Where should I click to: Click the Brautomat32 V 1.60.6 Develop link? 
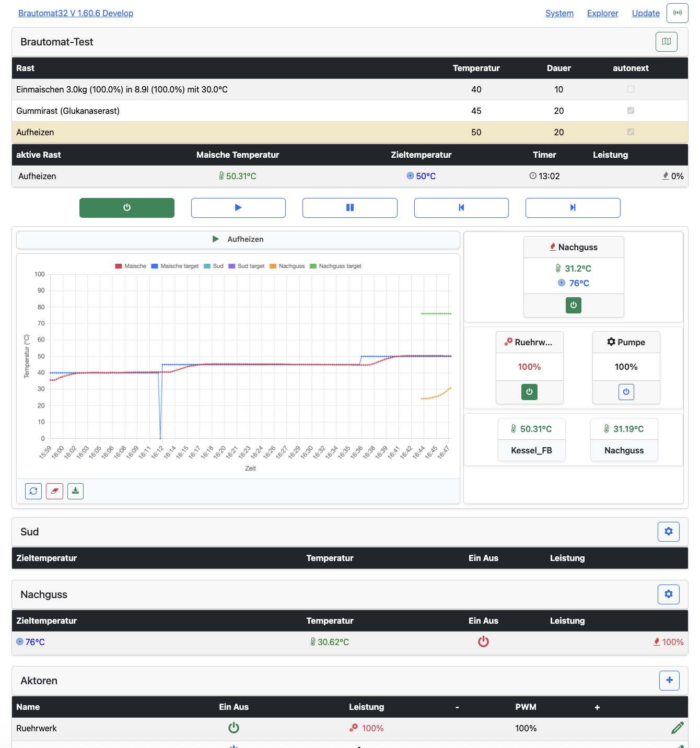[76, 13]
